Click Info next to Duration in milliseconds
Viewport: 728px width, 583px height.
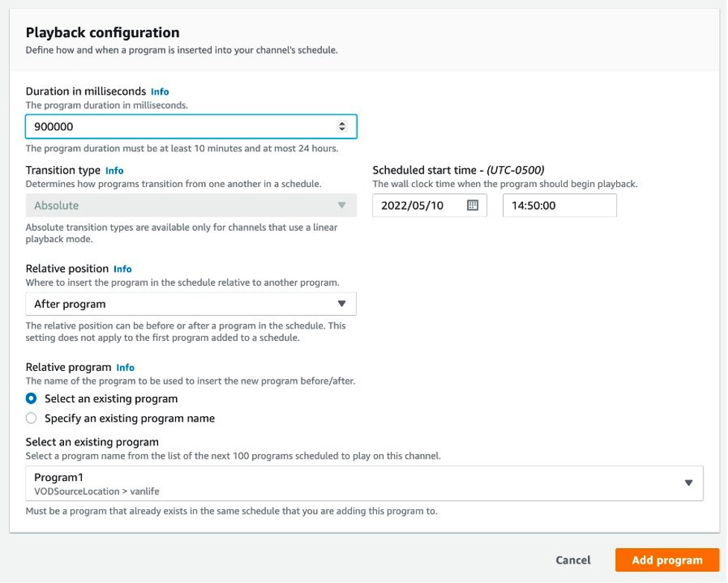(x=159, y=92)
